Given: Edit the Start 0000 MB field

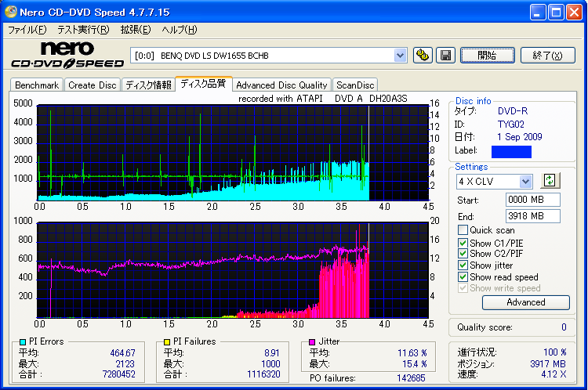Looking at the screenshot, I should coord(533,200).
